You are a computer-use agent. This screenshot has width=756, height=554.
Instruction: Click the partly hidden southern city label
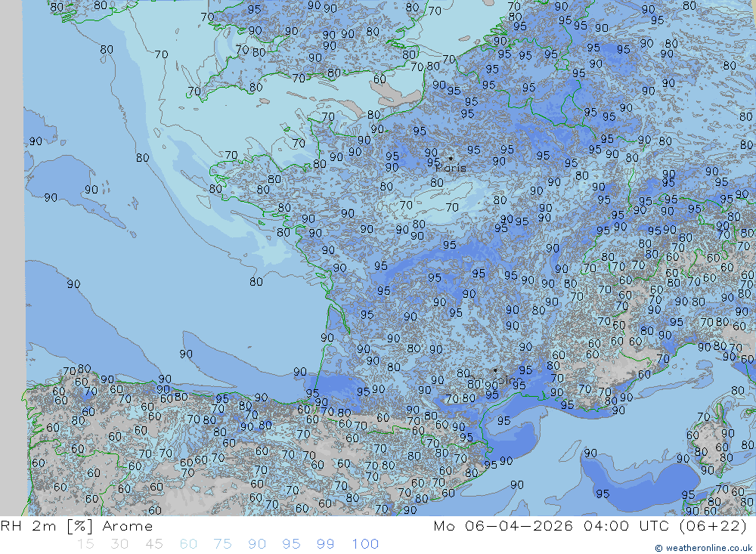[507, 380]
